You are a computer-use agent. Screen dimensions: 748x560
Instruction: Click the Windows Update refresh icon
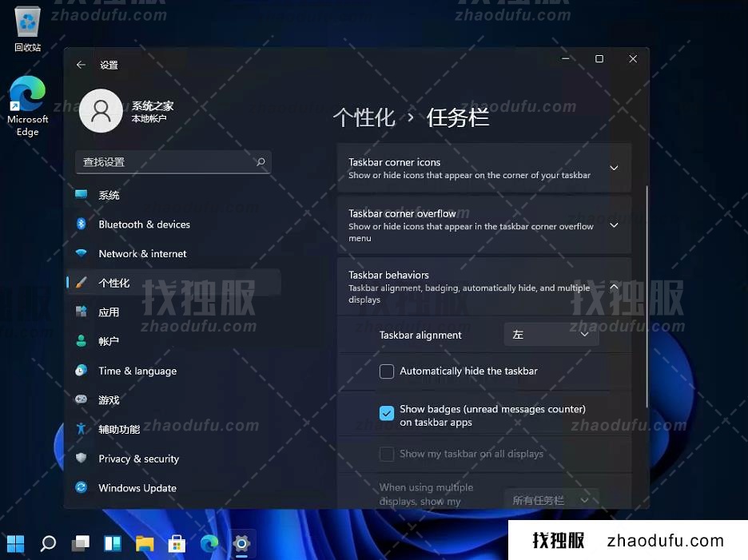81,487
